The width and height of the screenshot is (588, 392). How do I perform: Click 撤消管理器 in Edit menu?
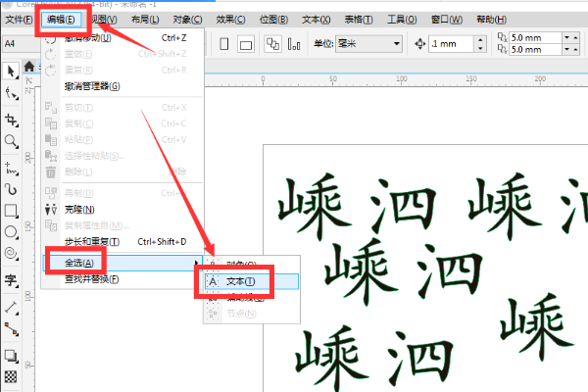[93, 86]
